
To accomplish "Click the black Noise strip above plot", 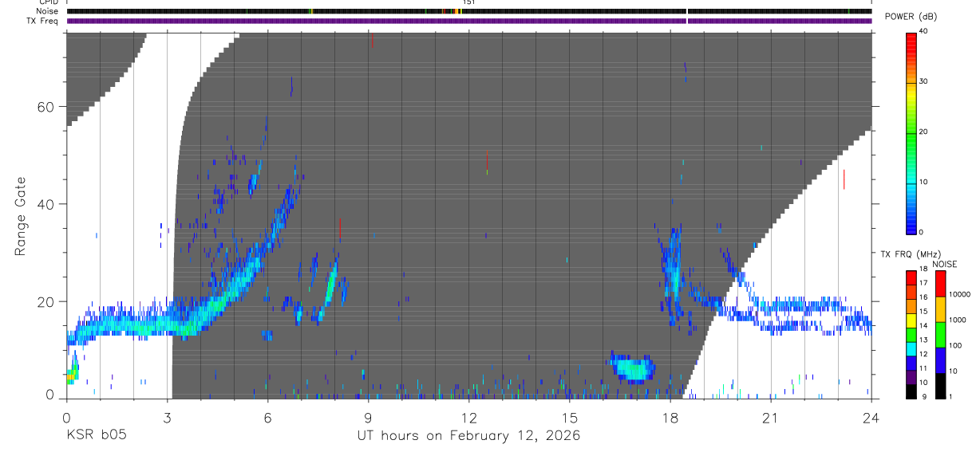I will click(x=469, y=11).
